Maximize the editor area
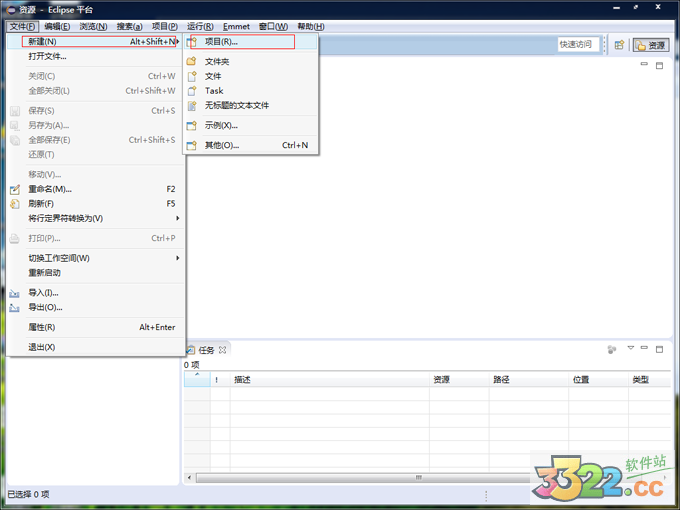The height and width of the screenshot is (510, 680). click(660, 65)
